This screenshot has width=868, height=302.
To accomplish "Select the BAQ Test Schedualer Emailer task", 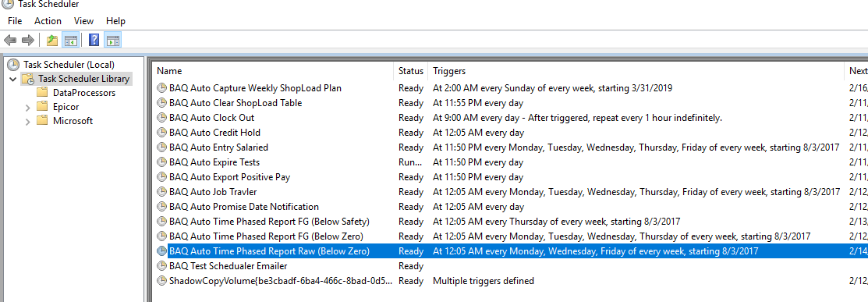I will pyautogui.click(x=228, y=266).
